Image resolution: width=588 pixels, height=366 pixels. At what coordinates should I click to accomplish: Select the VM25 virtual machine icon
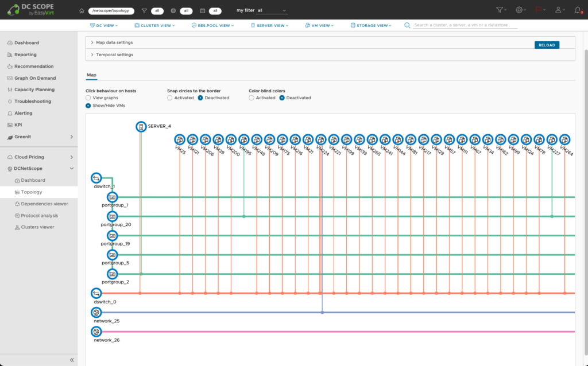click(179, 139)
